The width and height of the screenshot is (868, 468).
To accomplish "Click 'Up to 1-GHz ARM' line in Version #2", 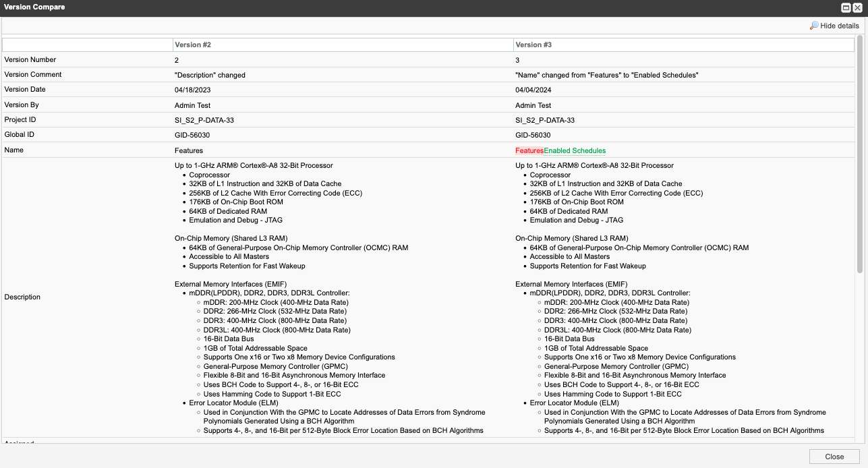I will pos(254,166).
